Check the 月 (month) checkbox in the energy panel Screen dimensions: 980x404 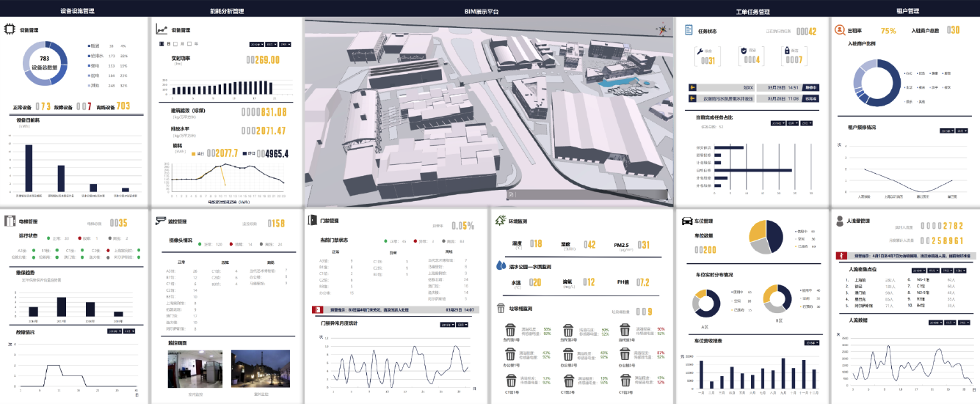[x=175, y=44]
